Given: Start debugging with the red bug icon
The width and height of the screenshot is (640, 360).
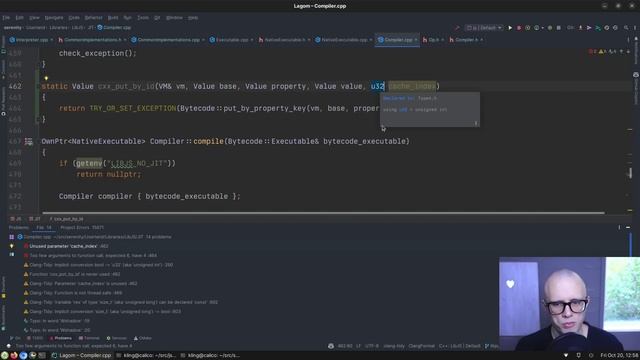Looking at the screenshot, I should [x=519, y=28].
